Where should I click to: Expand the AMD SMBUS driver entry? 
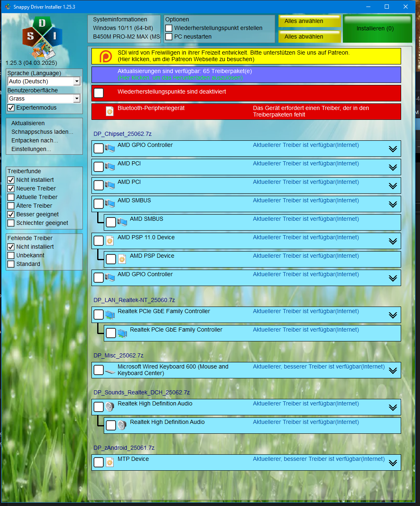[x=393, y=204]
